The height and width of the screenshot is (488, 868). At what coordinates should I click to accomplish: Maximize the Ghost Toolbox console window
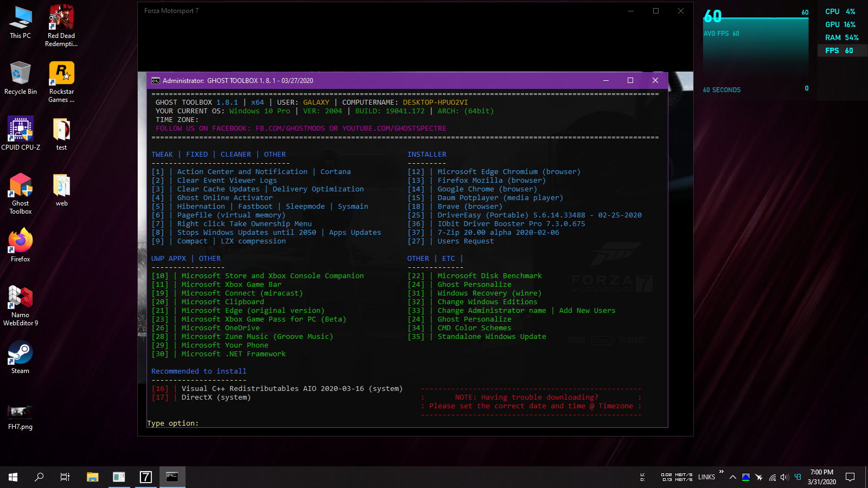coord(630,80)
